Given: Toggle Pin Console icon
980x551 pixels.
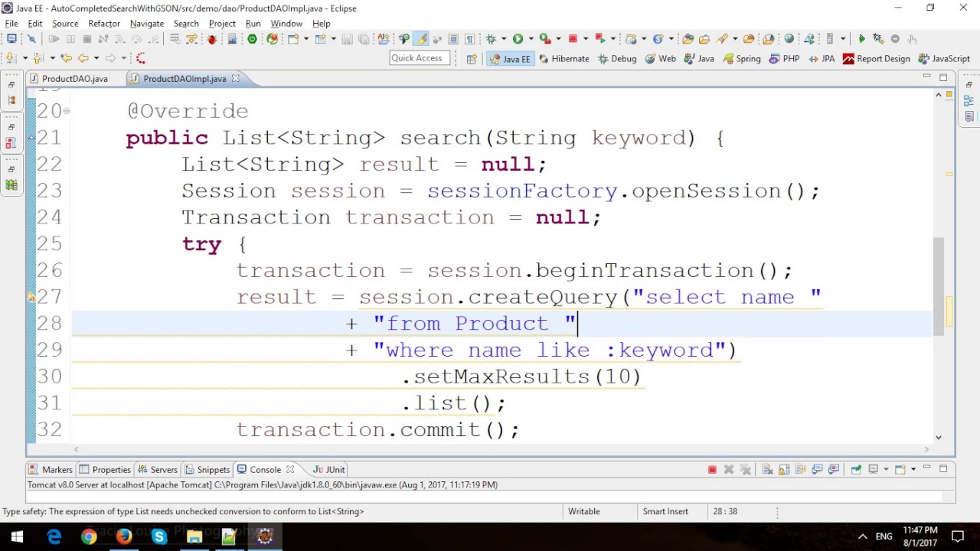Looking at the screenshot, I should 856,469.
